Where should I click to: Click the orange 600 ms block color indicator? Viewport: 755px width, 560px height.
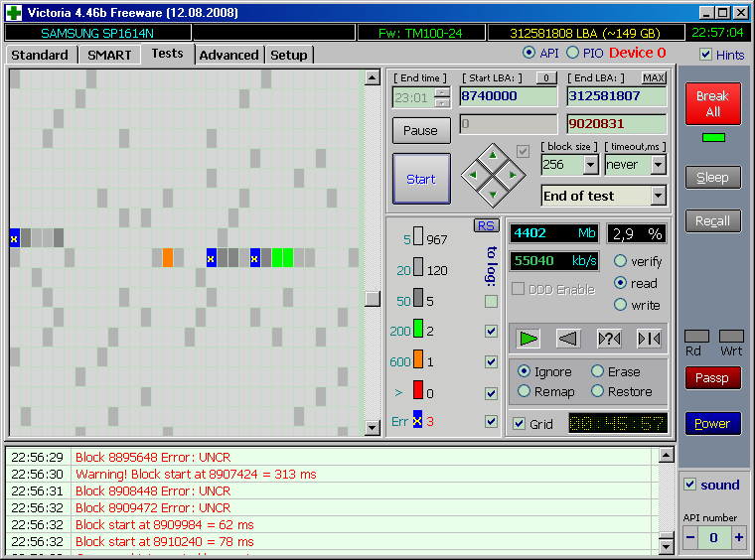[418, 360]
